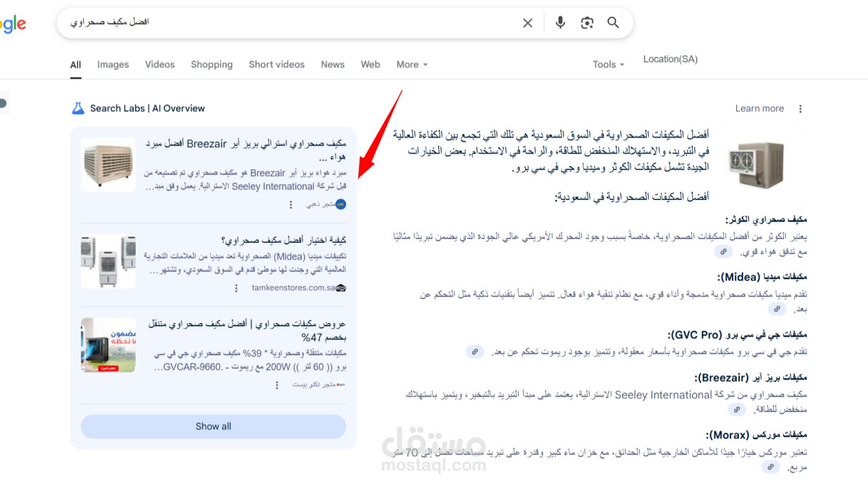This screenshot has height=484, width=868.
Task: Click source link chip after الكوثر paragraph
Action: pos(723,252)
